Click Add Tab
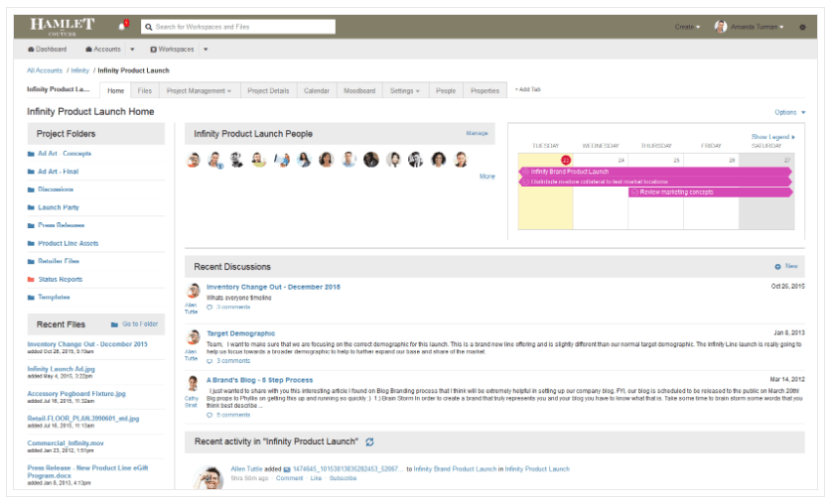The height and width of the screenshot is (504, 831). (x=527, y=89)
